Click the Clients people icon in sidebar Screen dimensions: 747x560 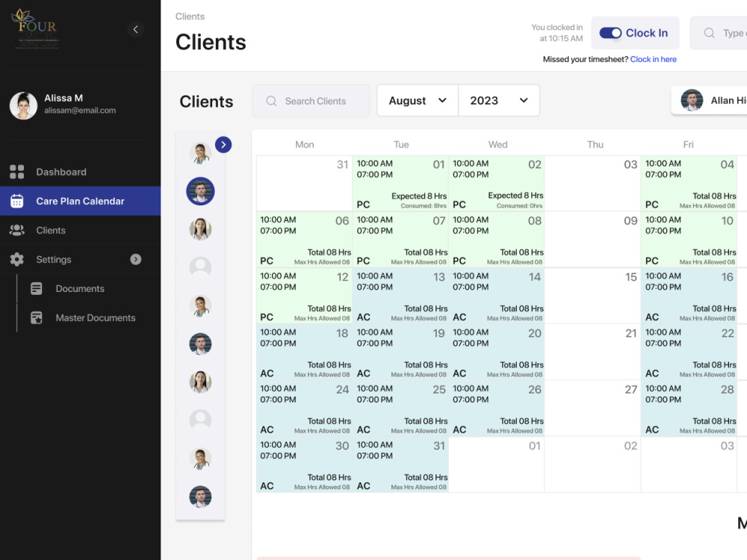16,231
